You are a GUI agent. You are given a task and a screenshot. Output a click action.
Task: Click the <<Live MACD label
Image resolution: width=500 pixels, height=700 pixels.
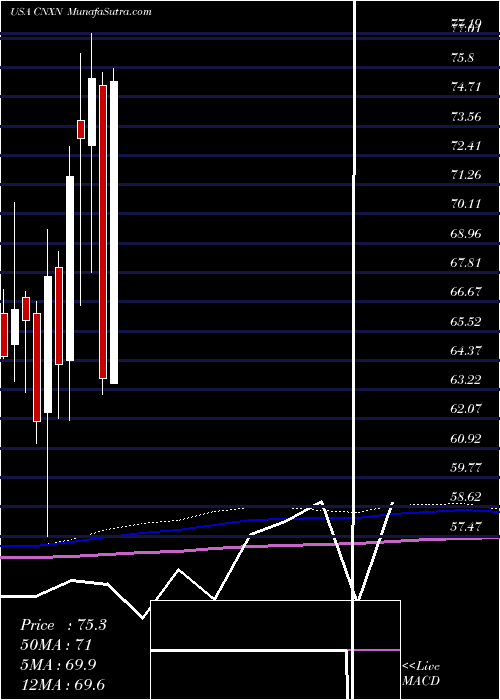pyautogui.click(x=421, y=674)
